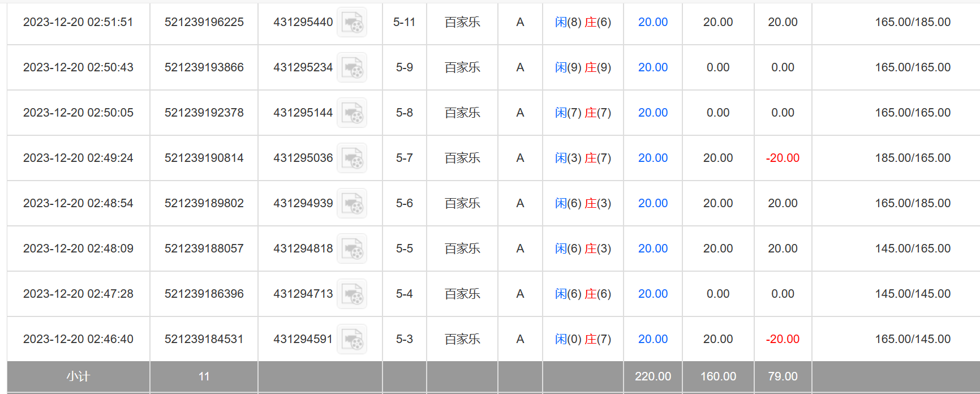The image size is (980, 394).
Task: Select result 闲(3) 庄(7) in 5-7 row
Action: pyautogui.click(x=583, y=158)
